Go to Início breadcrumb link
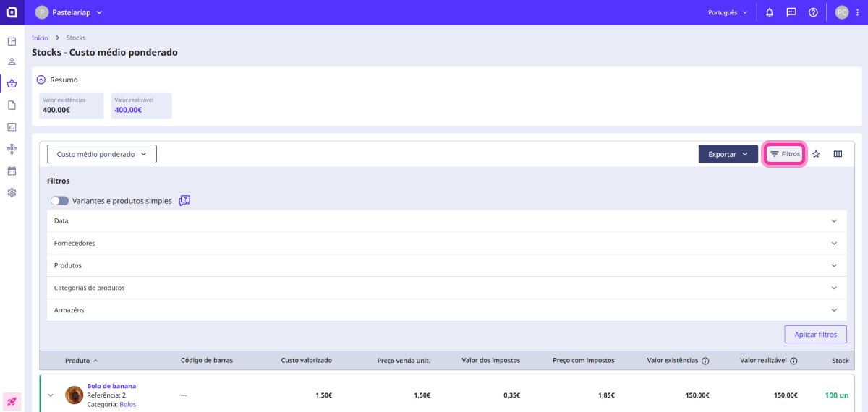Viewport: 868px width, 412px height. click(40, 38)
